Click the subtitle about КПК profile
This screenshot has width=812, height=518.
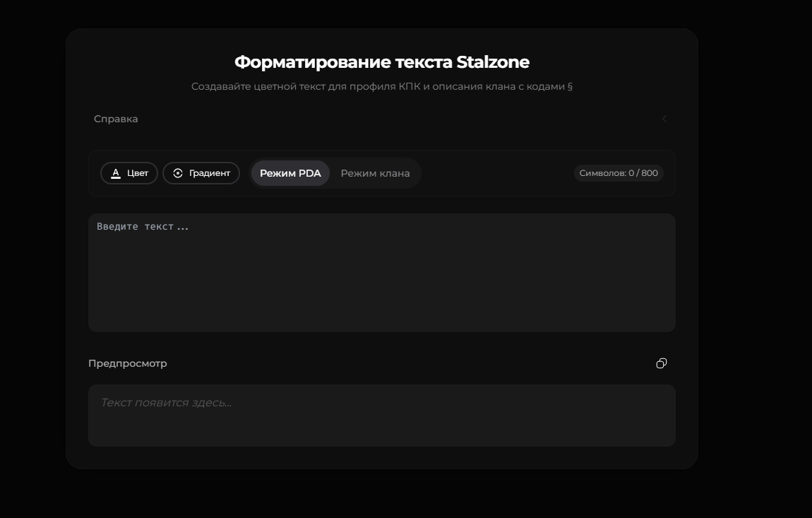pyautogui.click(x=382, y=87)
